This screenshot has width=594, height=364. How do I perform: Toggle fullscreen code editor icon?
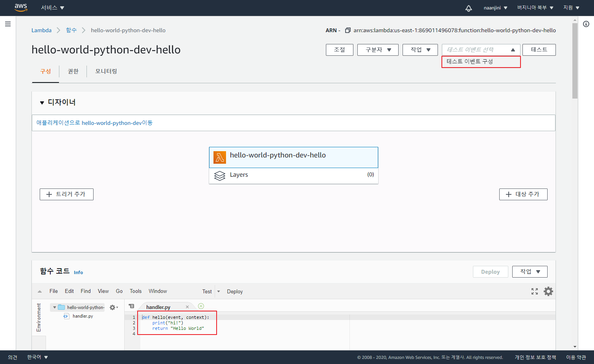pyautogui.click(x=535, y=291)
